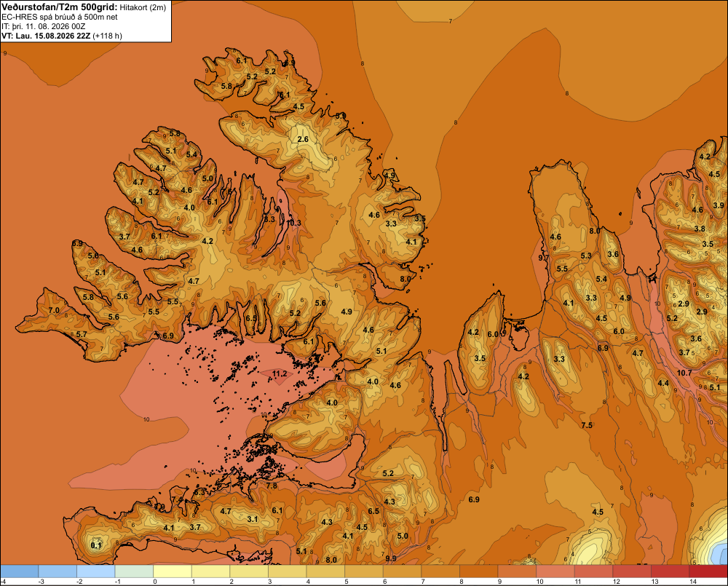Select the 10.7 temperature label in the east
The height and width of the screenshot is (586, 728).
pyautogui.click(x=684, y=373)
